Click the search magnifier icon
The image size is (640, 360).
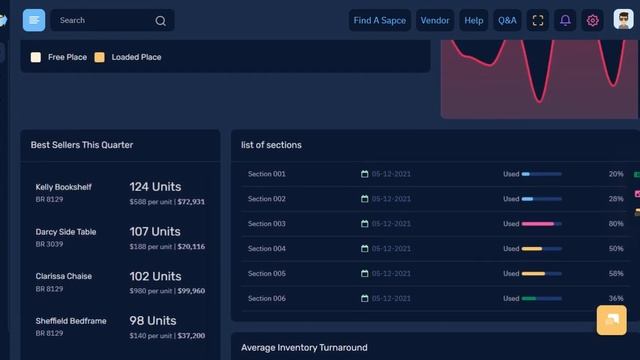(x=160, y=20)
